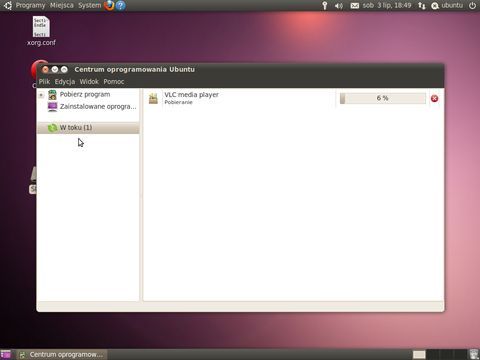Open the help icon in top panel
Viewport: 480px width, 360px height.
coord(121,5)
